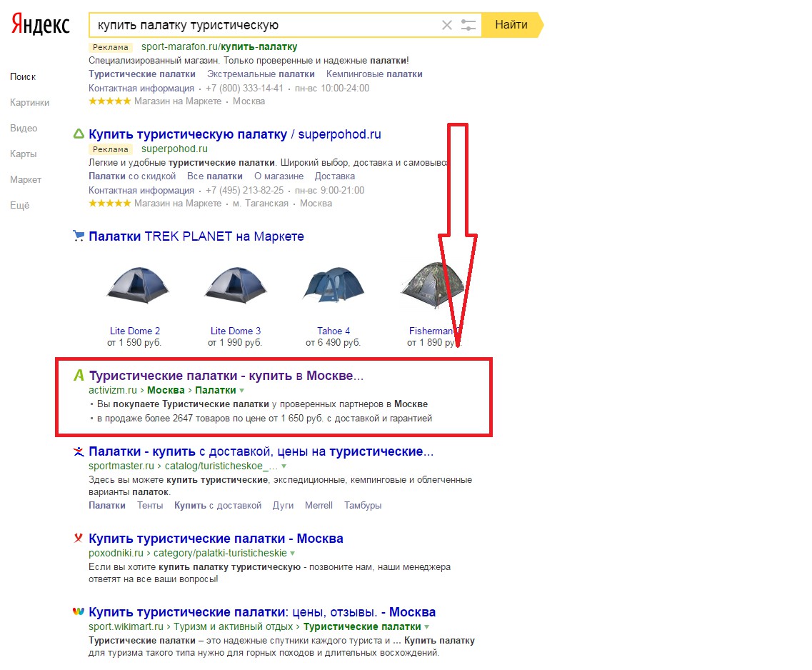Viewport: 812px width, 670px height.
Task: Click the wikimart colorful W favicon
Action: click(78, 611)
